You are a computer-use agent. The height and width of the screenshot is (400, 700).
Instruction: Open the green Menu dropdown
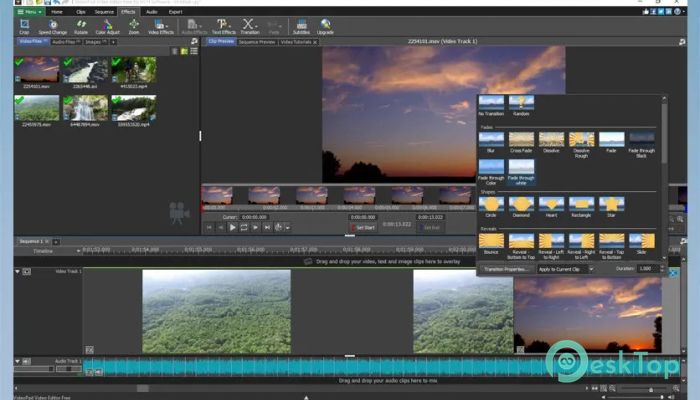pos(29,12)
